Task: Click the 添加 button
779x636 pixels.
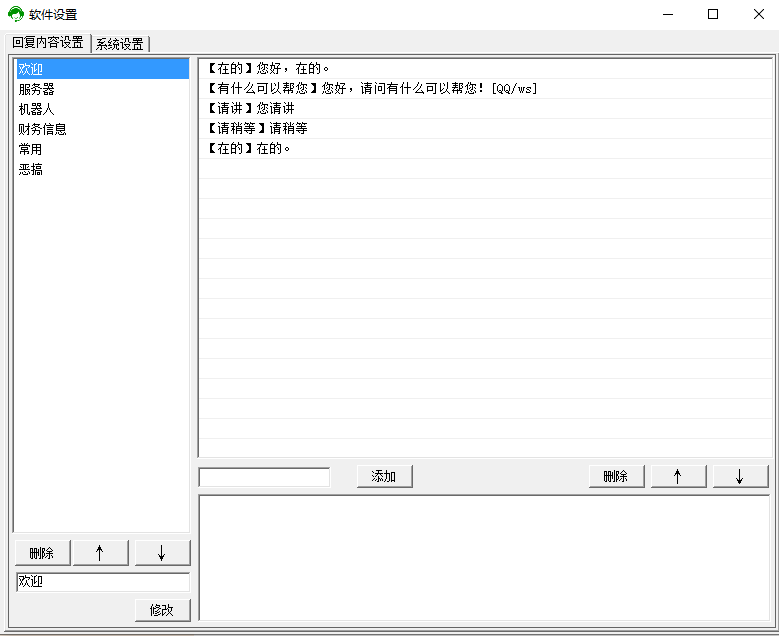Action: (x=384, y=477)
